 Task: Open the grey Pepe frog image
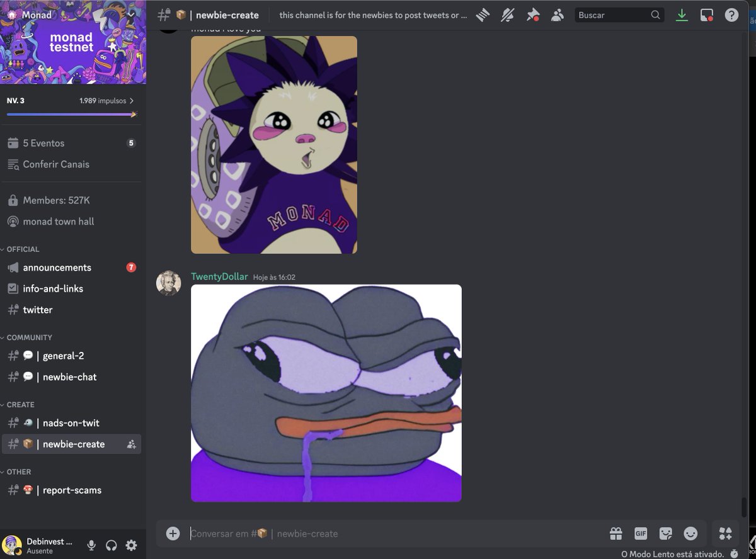[326, 393]
